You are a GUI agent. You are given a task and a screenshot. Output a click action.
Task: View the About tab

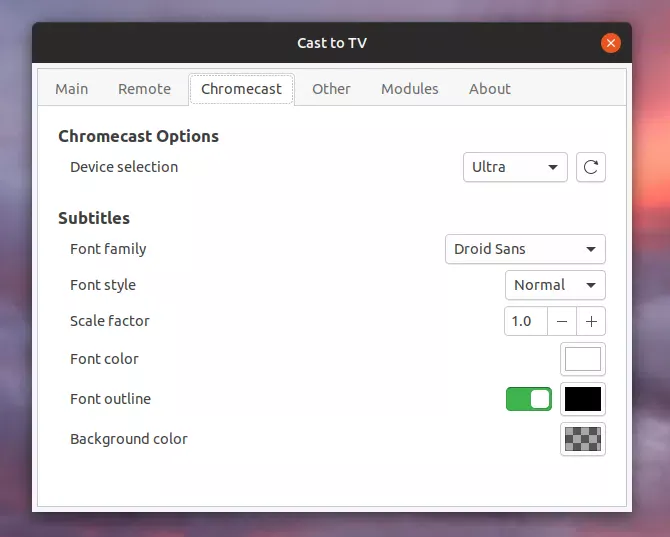(490, 89)
